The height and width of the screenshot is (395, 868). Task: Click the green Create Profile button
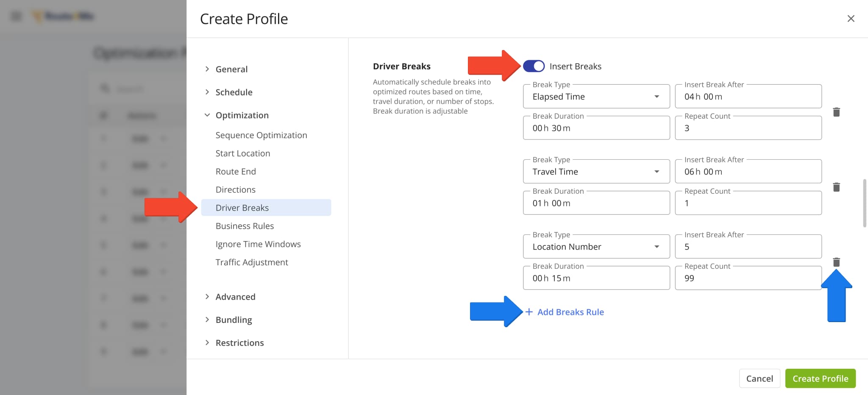tap(820, 378)
